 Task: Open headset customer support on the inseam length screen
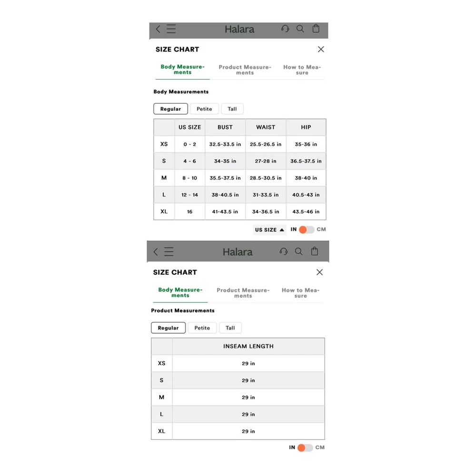coord(284,252)
